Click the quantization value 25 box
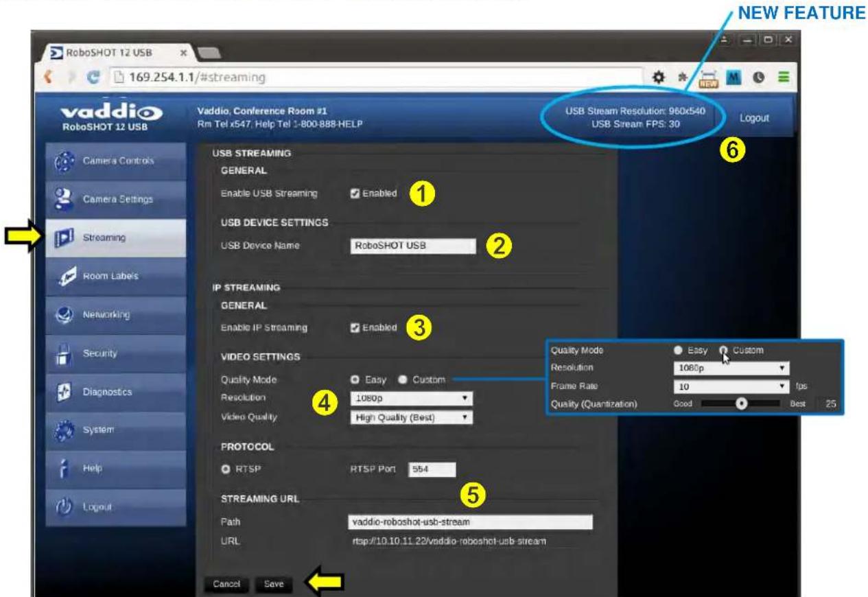This screenshot has width=868, height=597. tap(829, 404)
